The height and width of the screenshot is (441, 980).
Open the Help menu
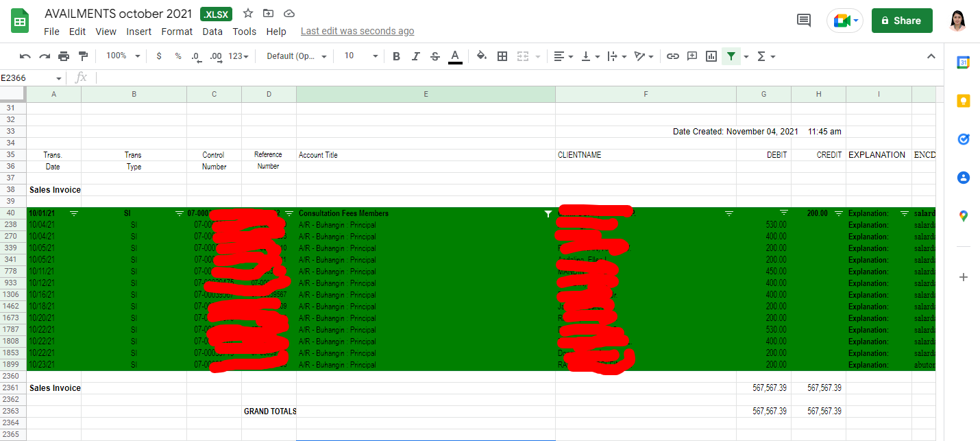click(x=276, y=32)
